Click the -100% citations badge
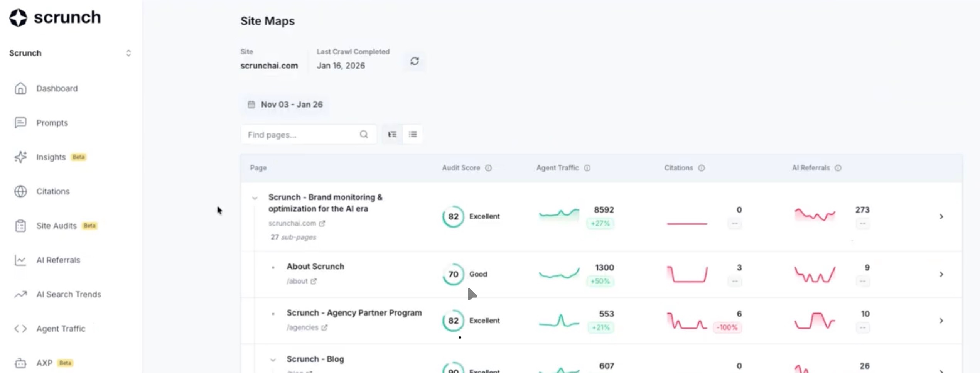The width and height of the screenshot is (980, 373). [x=727, y=328]
